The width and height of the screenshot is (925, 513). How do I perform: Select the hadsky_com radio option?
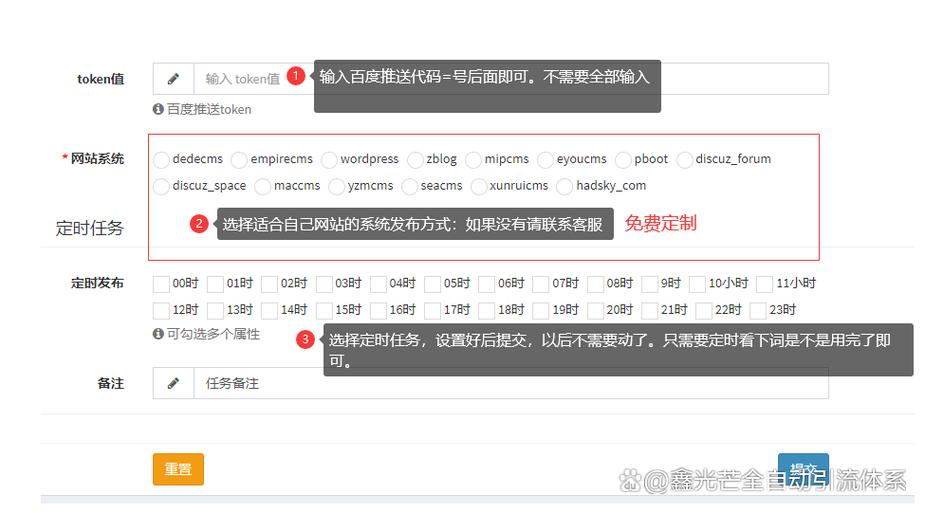click(x=565, y=186)
